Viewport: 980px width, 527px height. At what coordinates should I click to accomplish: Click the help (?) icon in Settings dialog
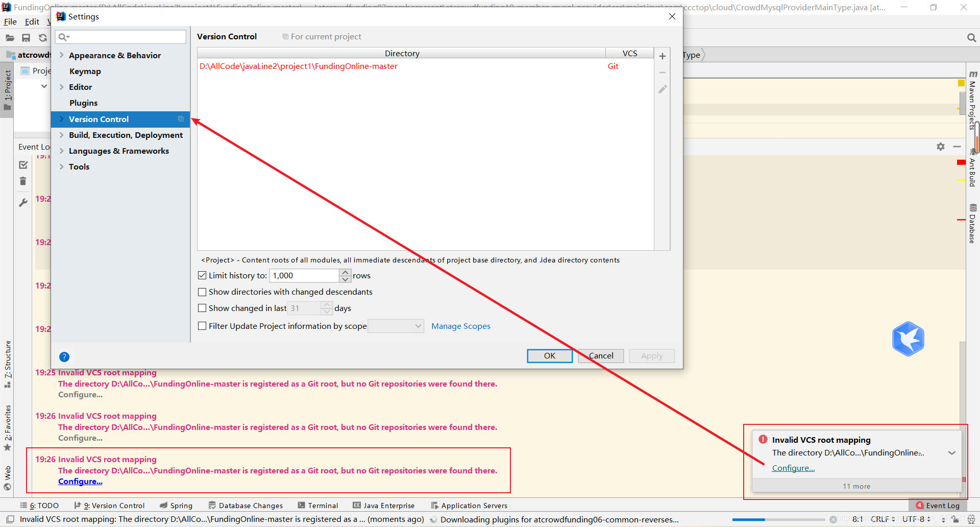pos(64,356)
